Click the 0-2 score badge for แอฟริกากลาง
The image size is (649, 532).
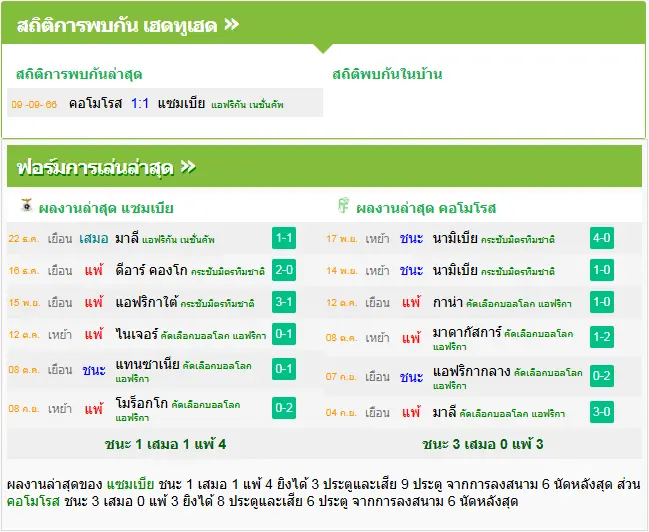[602, 376]
